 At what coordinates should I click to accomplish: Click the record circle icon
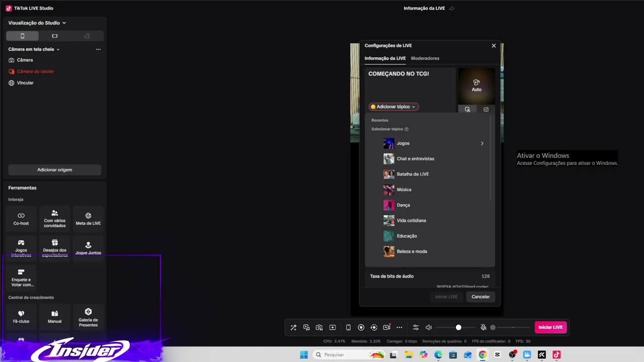pyautogui.click(x=361, y=327)
